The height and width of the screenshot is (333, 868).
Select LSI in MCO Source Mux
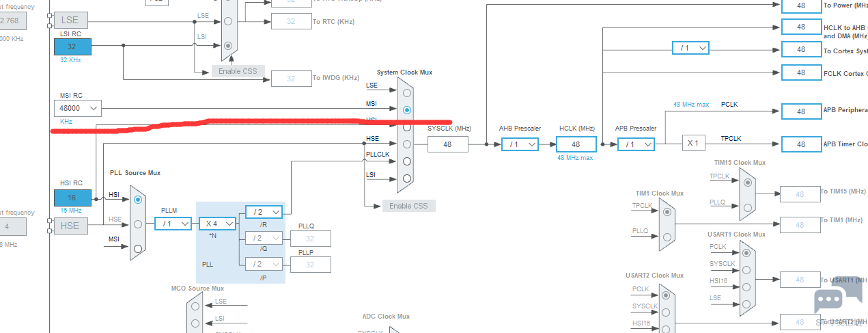tap(195, 323)
